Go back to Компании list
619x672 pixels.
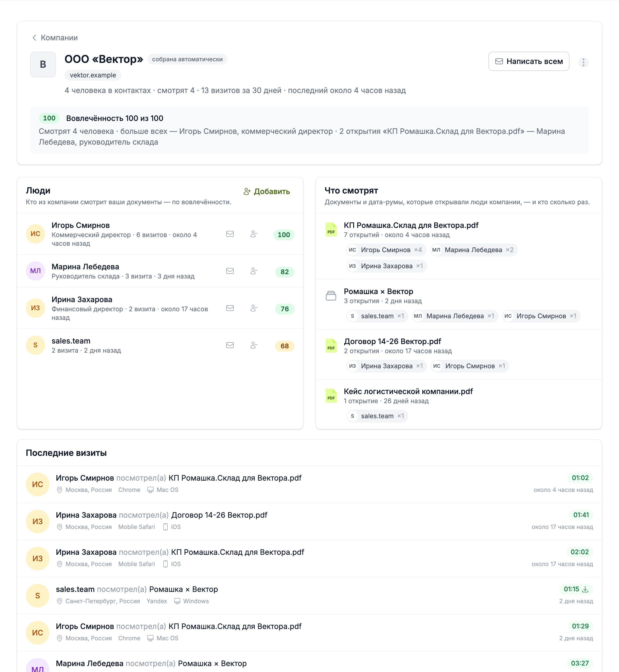tap(55, 38)
